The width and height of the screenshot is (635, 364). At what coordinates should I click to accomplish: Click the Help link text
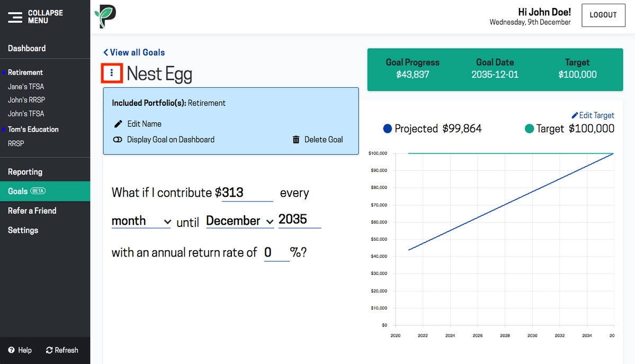point(25,350)
